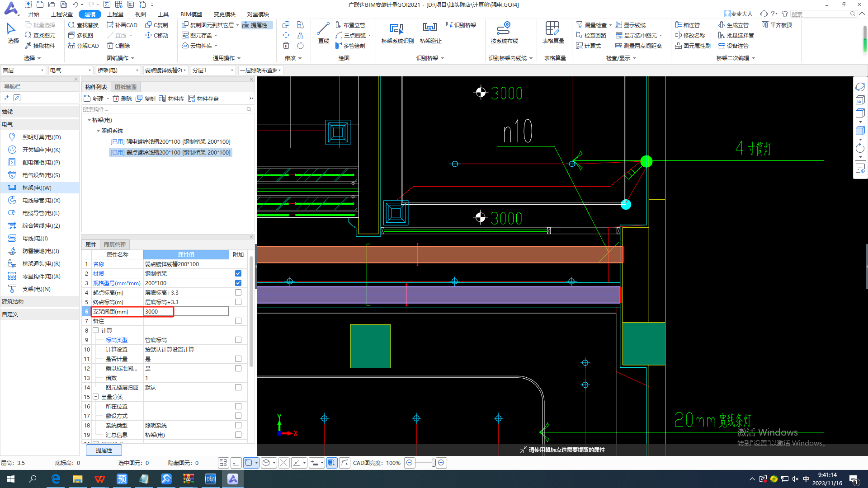Collapse the 计算 property group
This screenshot has height=488, width=868.
(96, 330)
